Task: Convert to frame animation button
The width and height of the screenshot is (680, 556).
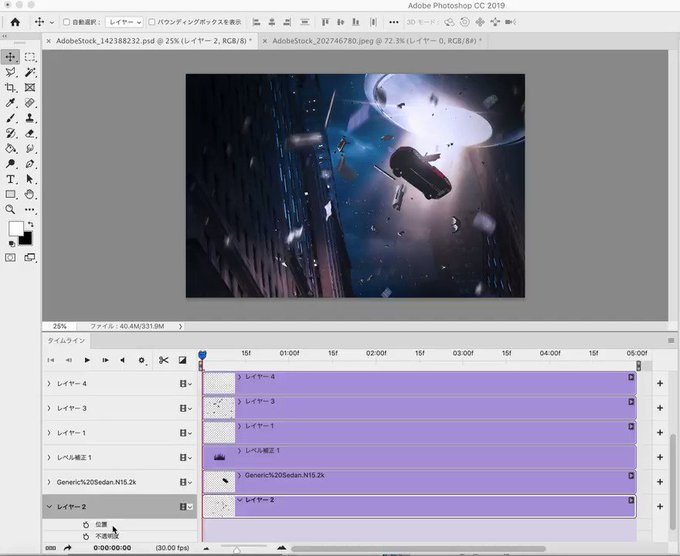Action: (51, 548)
